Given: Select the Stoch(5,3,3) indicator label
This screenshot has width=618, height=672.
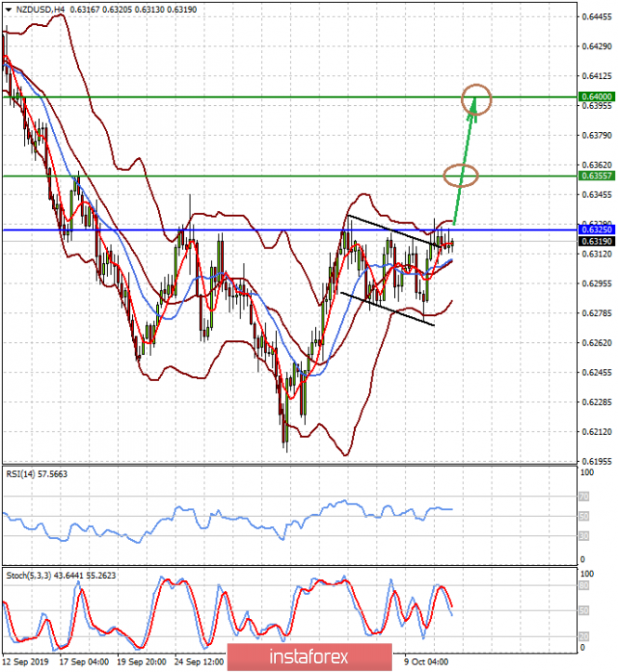Looking at the screenshot, I should pos(60,575).
